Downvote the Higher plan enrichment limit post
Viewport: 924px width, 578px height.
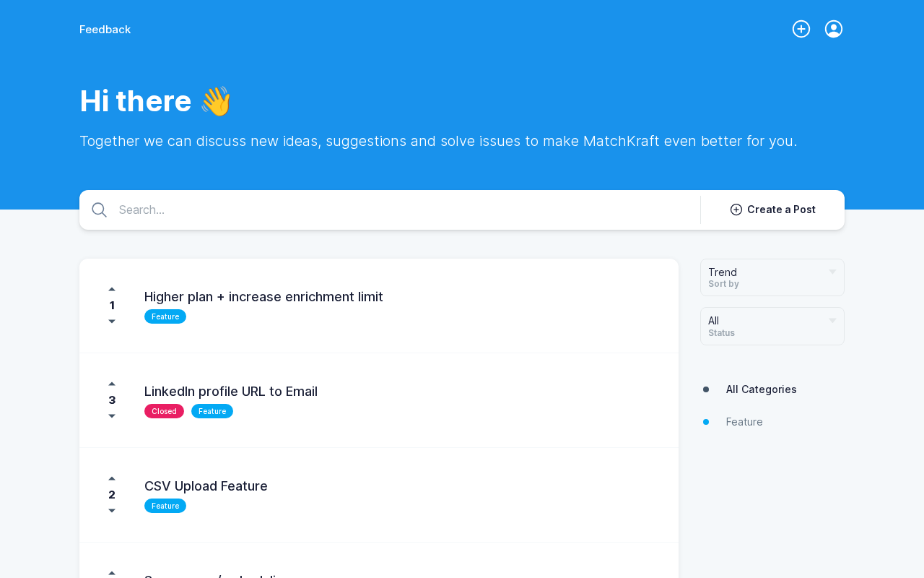[112, 322]
